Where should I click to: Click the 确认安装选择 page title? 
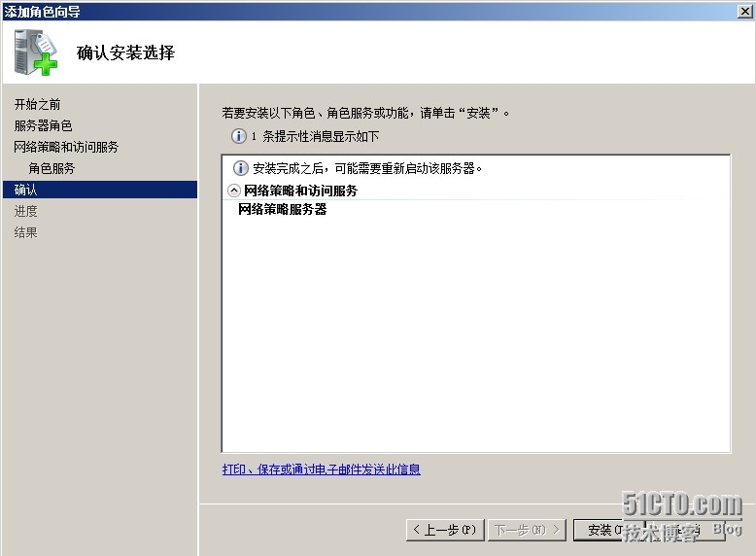[x=125, y=52]
